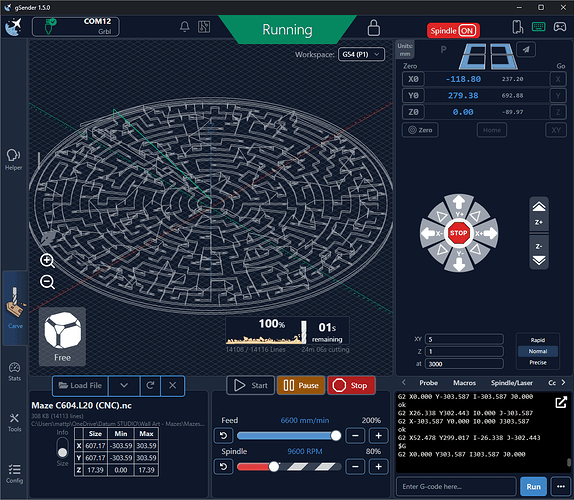Pop out the console terminal window
The height and width of the screenshot is (500, 574).
561,402
